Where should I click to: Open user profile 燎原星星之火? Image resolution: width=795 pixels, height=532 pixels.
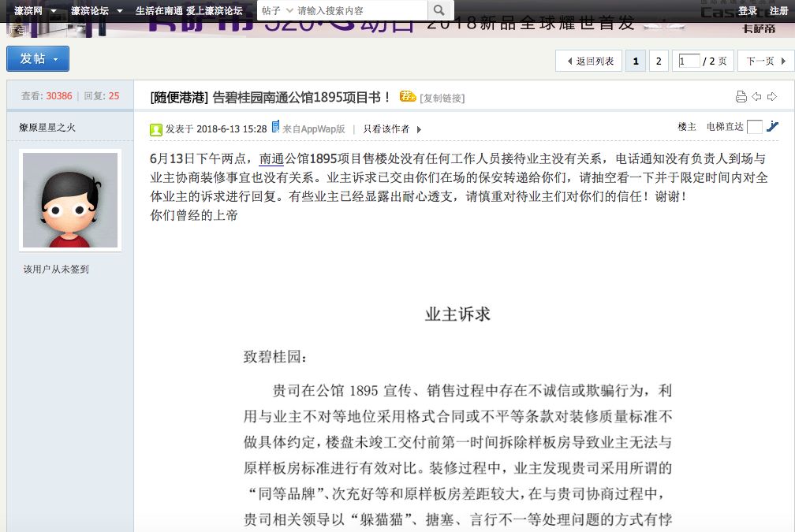[47, 127]
